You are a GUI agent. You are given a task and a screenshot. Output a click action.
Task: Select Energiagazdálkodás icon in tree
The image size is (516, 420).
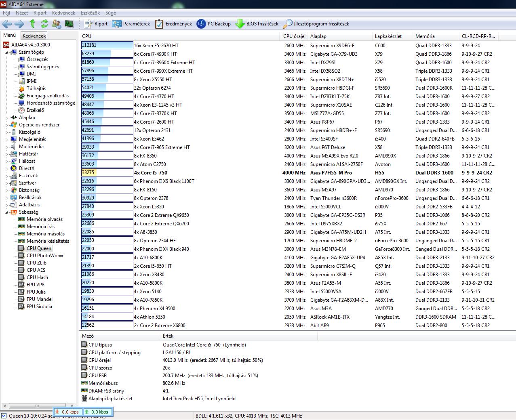point(21,96)
